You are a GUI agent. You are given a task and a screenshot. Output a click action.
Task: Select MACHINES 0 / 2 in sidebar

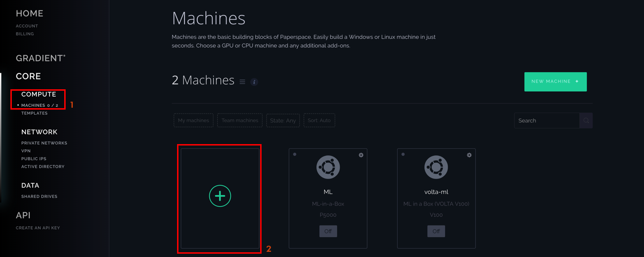[x=40, y=105]
